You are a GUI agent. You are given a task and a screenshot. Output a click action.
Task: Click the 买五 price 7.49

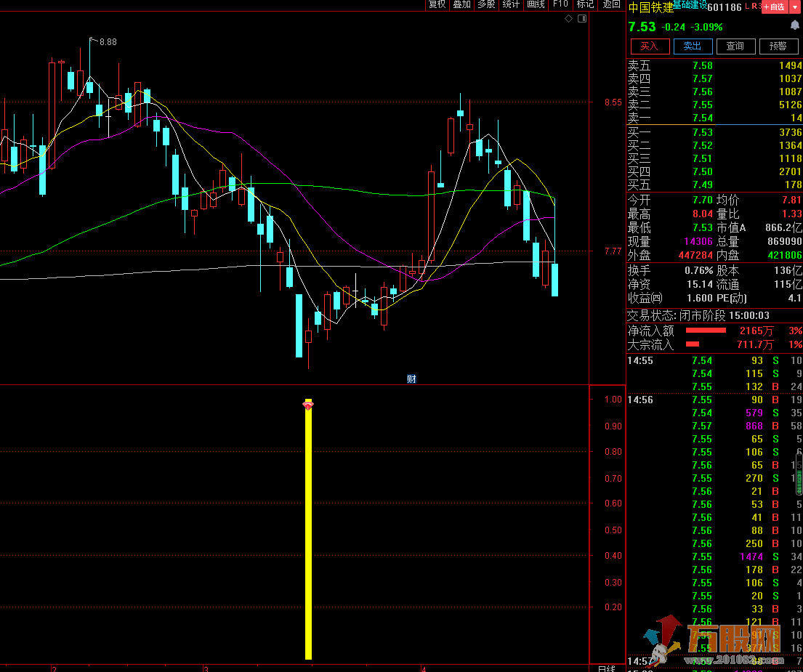[x=703, y=185]
